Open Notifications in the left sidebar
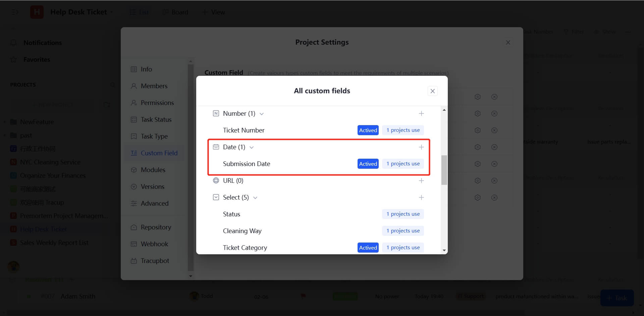Screen dimensions: 644x316 [42, 43]
